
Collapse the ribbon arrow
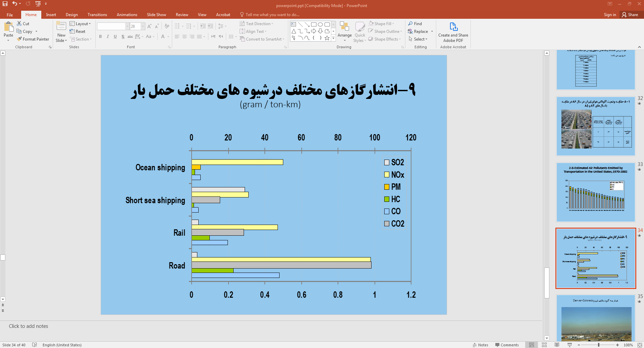pos(639,47)
